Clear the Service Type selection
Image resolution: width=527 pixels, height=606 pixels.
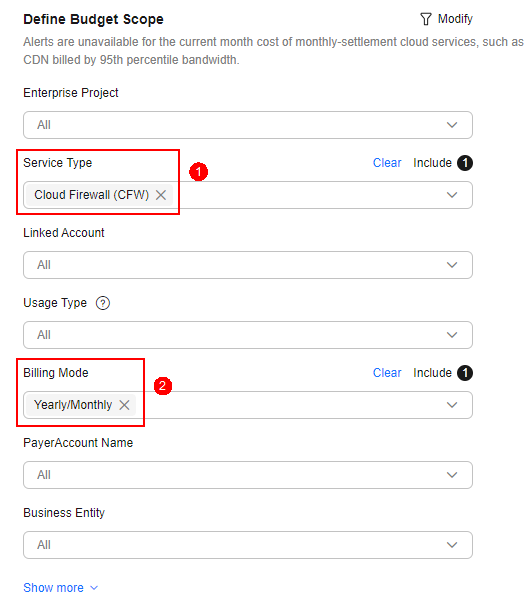[x=387, y=163]
